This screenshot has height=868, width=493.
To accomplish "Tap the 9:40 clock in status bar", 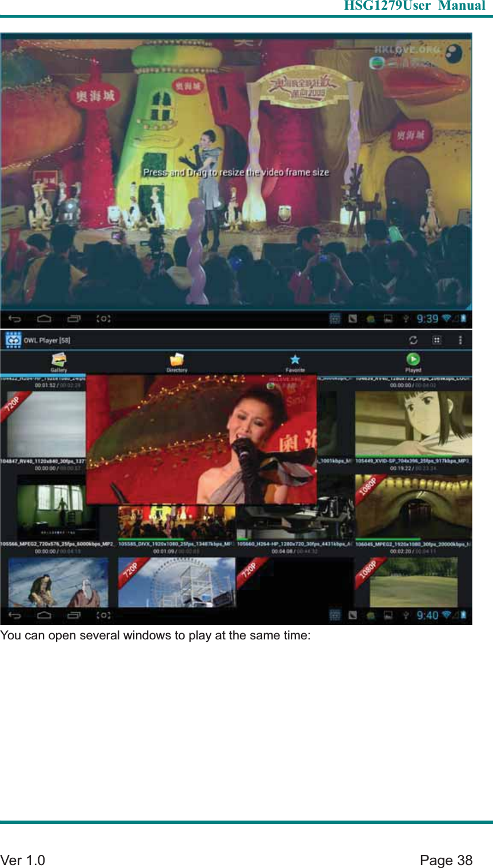I will [x=427, y=615].
